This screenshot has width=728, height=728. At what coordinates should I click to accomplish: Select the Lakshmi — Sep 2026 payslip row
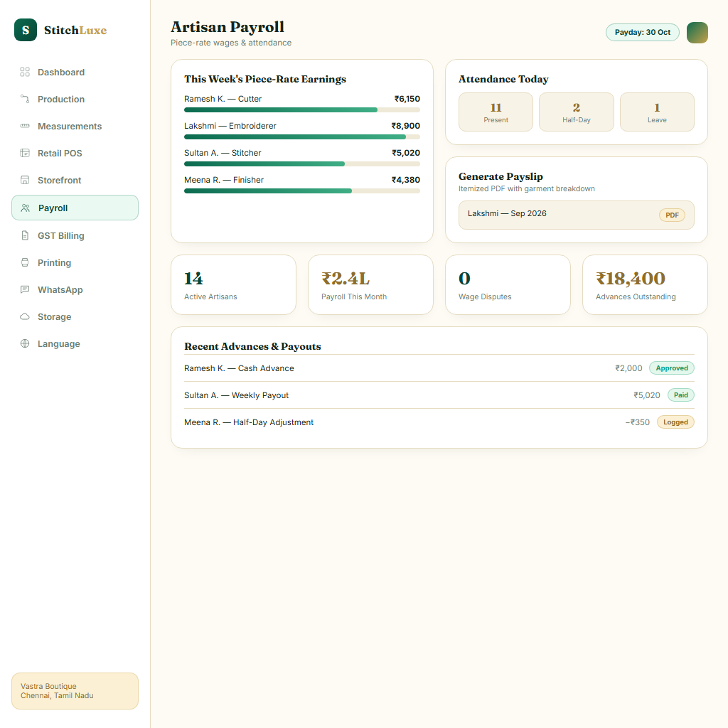point(576,215)
